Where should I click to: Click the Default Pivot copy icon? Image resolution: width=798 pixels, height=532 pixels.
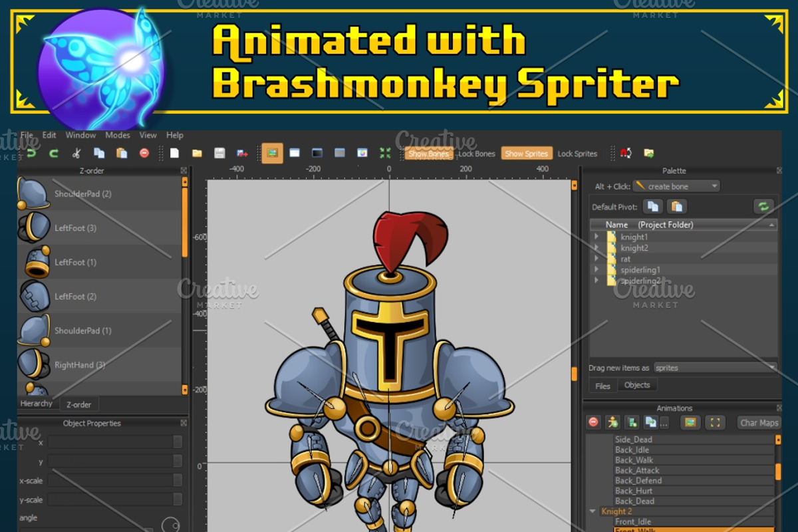[x=653, y=206]
